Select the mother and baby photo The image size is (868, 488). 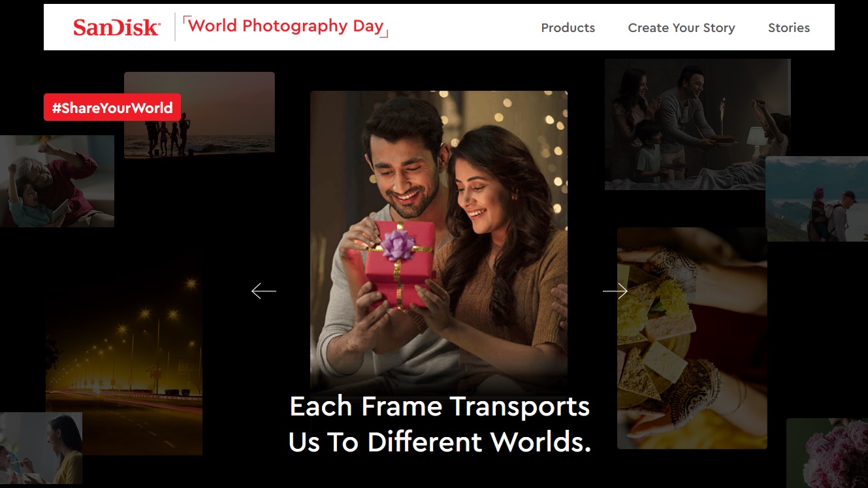coord(41,447)
